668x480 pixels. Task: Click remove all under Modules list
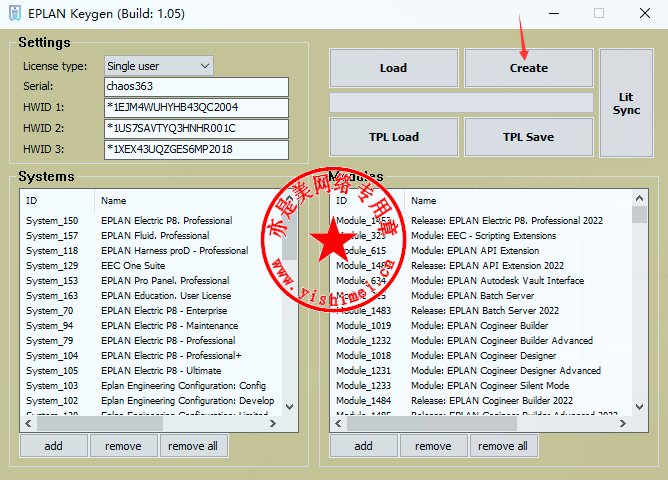(x=504, y=446)
